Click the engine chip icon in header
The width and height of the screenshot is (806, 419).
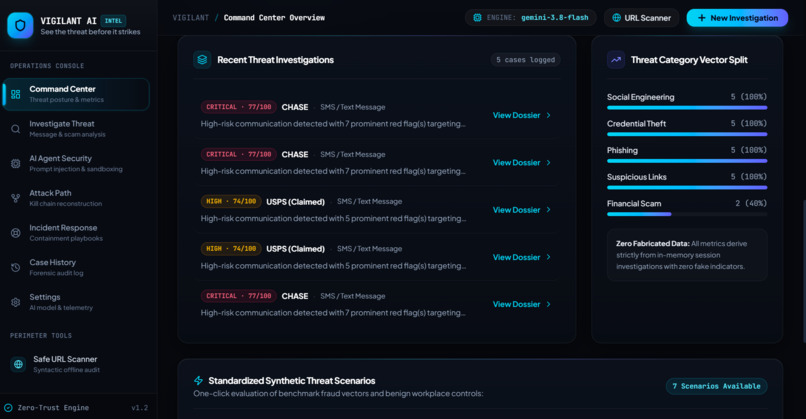tap(477, 17)
